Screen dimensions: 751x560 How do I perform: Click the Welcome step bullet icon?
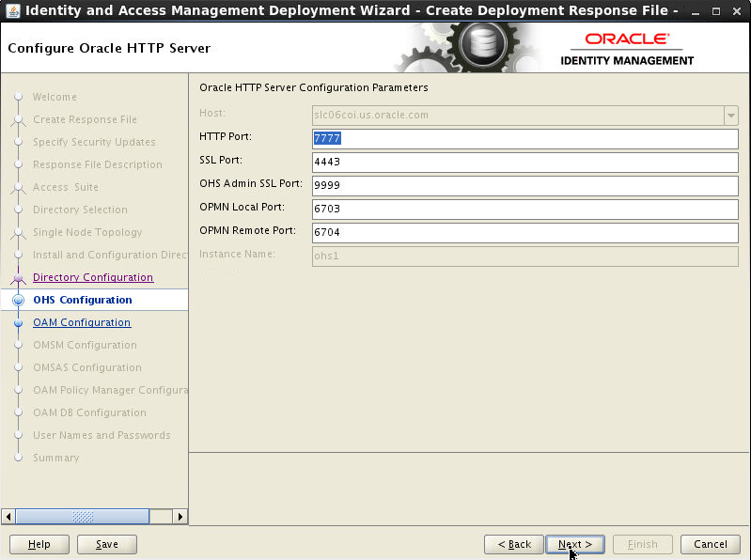18,97
